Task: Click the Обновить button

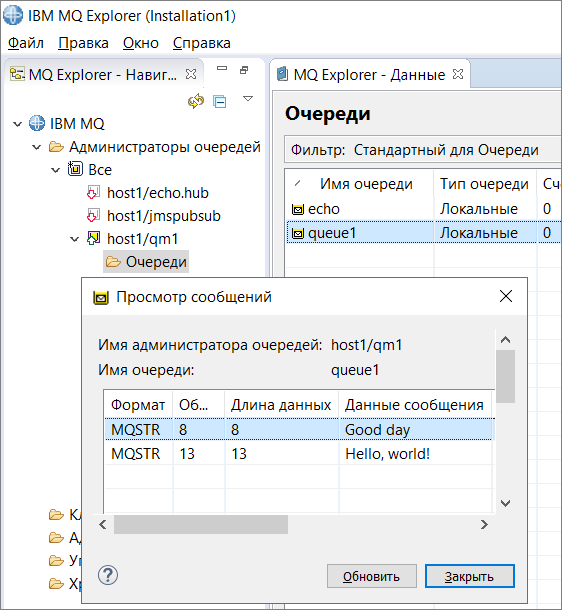Action: 372,576
